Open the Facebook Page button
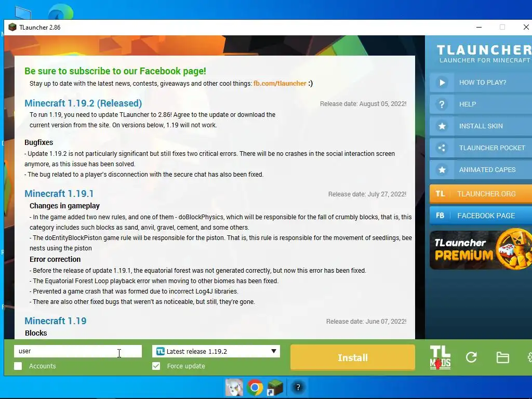The width and height of the screenshot is (532, 399). 481,216
